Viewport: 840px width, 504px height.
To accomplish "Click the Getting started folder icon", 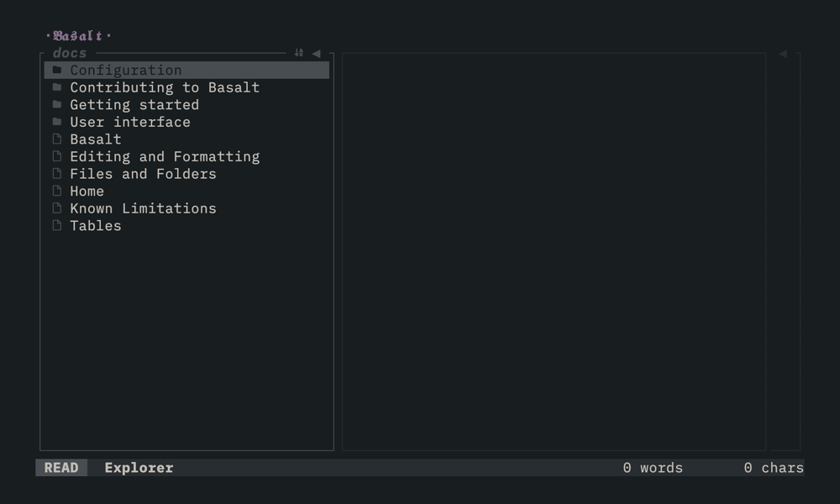I will point(57,104).
